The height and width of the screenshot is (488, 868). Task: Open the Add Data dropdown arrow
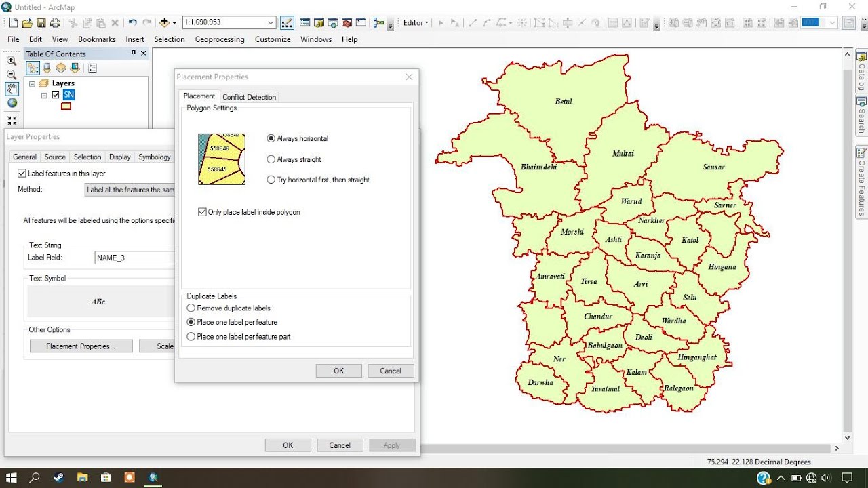click(x=174, y=23)
